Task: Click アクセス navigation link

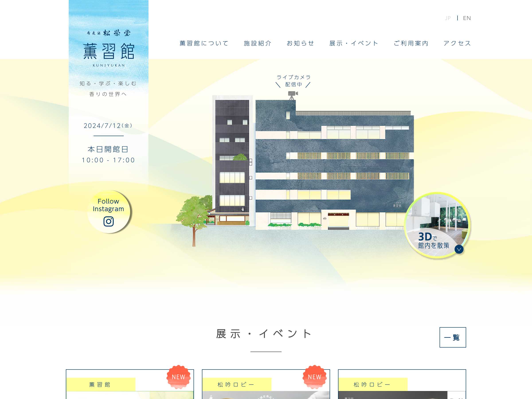Action: pos(458,43)
